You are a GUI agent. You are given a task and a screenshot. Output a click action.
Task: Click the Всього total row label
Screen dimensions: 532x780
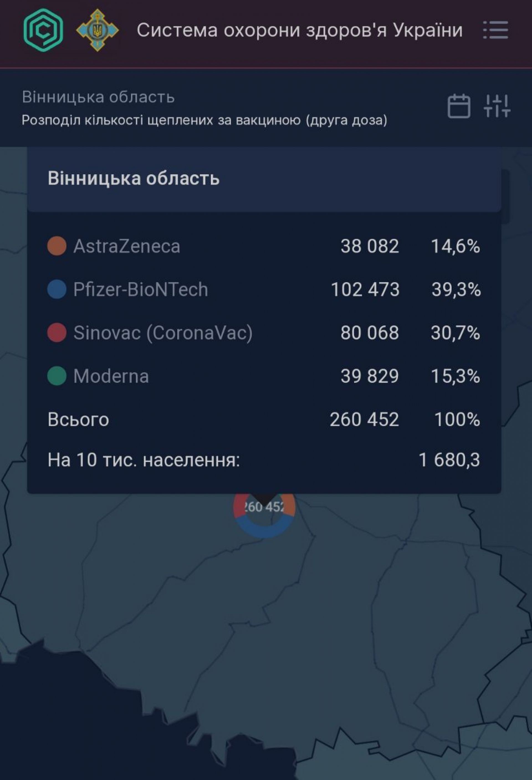78,420
